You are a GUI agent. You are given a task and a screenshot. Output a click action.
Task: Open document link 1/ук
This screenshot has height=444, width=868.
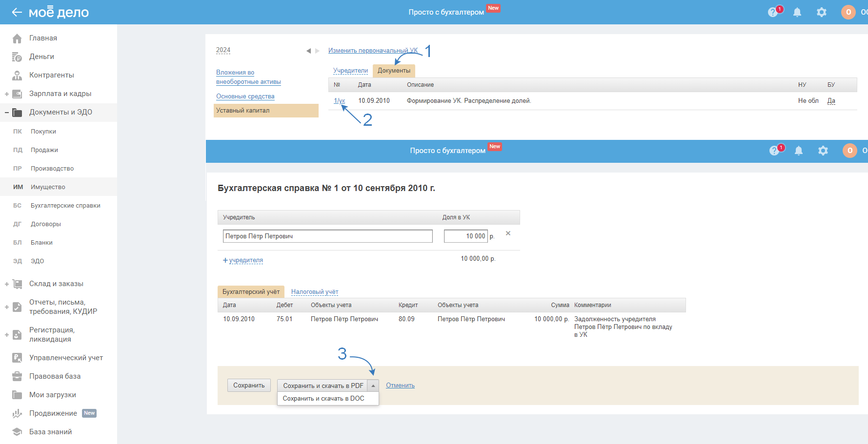339,101
